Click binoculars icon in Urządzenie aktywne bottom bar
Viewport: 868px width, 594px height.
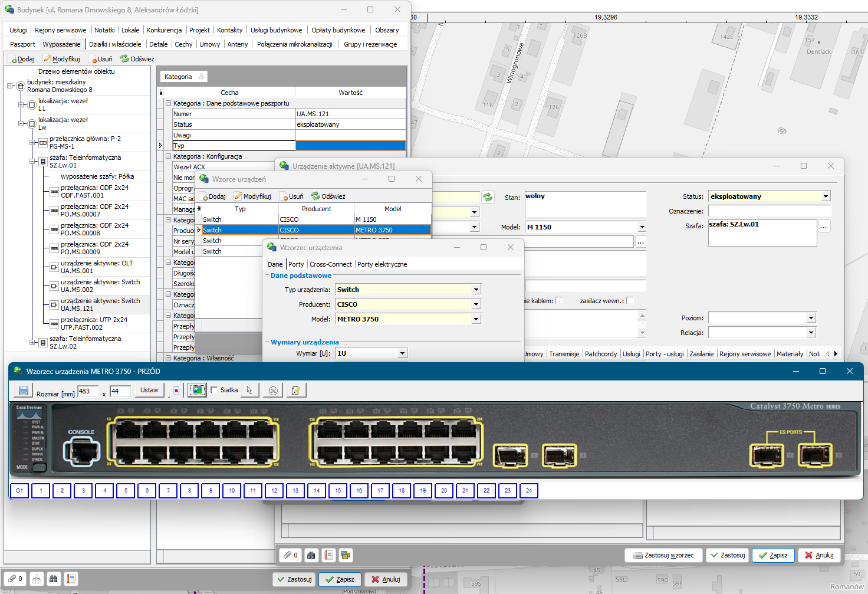pyautogui.click(x=311, y=554)
